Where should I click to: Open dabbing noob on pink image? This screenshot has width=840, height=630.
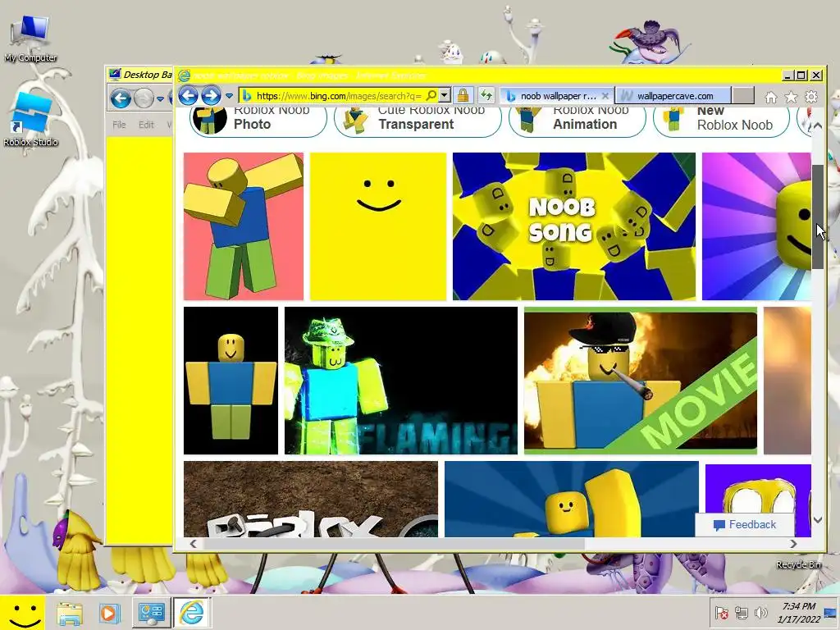pos(243,226)
